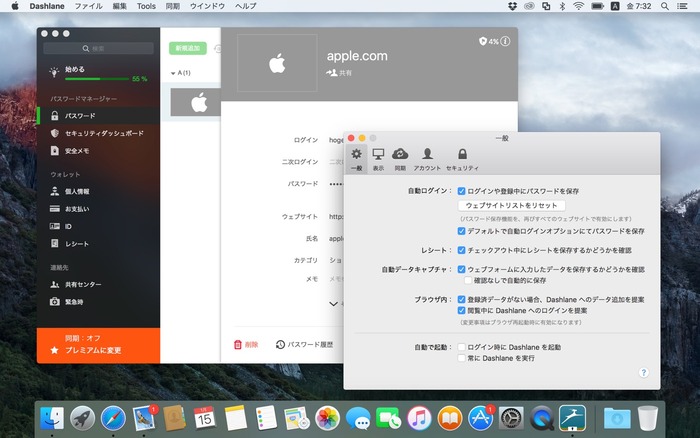Viewport: 700px width, 438px height.
Task: Open the 同期 menu in menu bar
Action: pos(173,6)
